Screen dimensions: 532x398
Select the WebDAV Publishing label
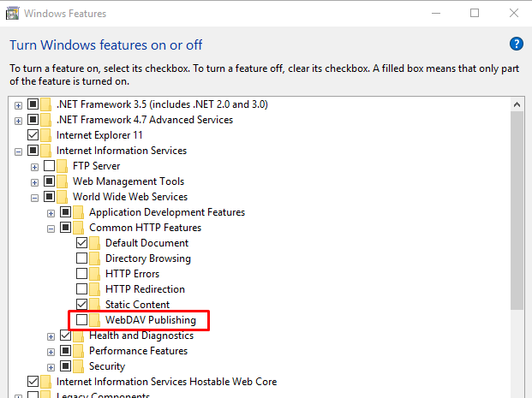pos(151,320)
